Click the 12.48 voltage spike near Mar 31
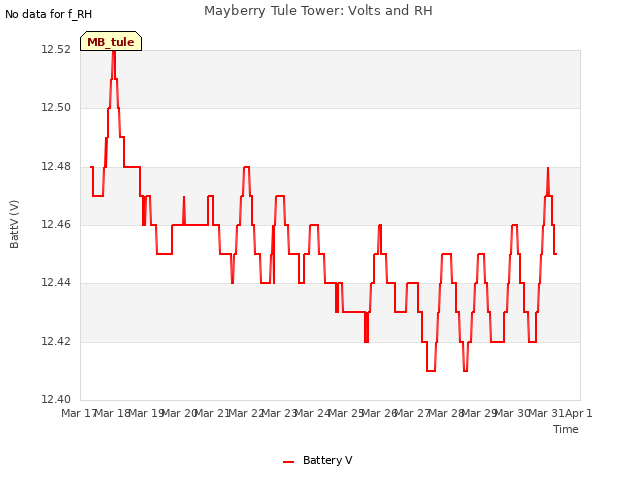Viewport: 640px width, 480px height. pos(548,168)
